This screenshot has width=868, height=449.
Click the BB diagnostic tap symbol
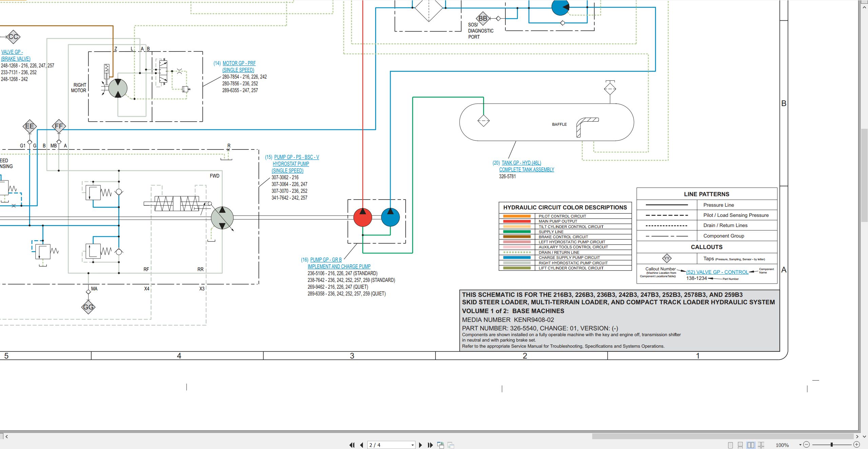(483, 18)
